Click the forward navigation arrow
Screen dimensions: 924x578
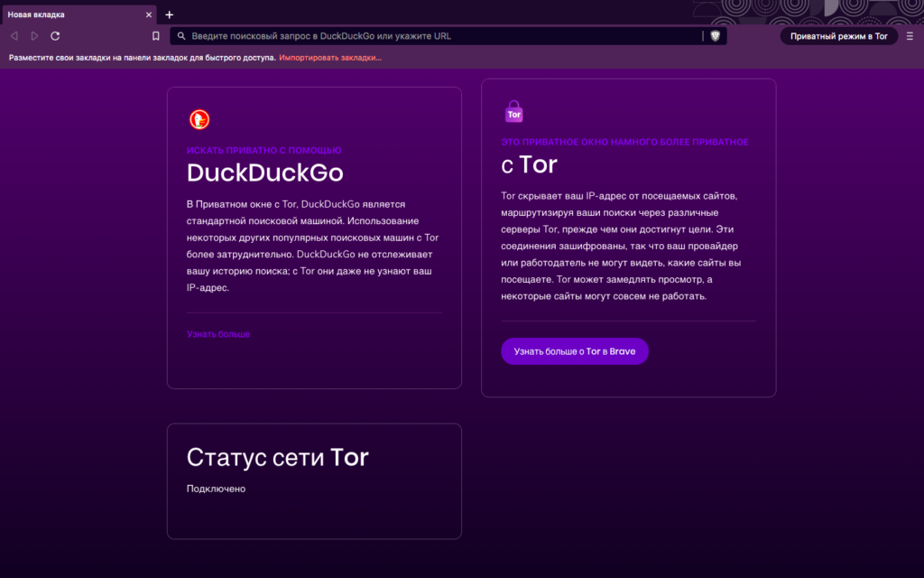(34, 36)
